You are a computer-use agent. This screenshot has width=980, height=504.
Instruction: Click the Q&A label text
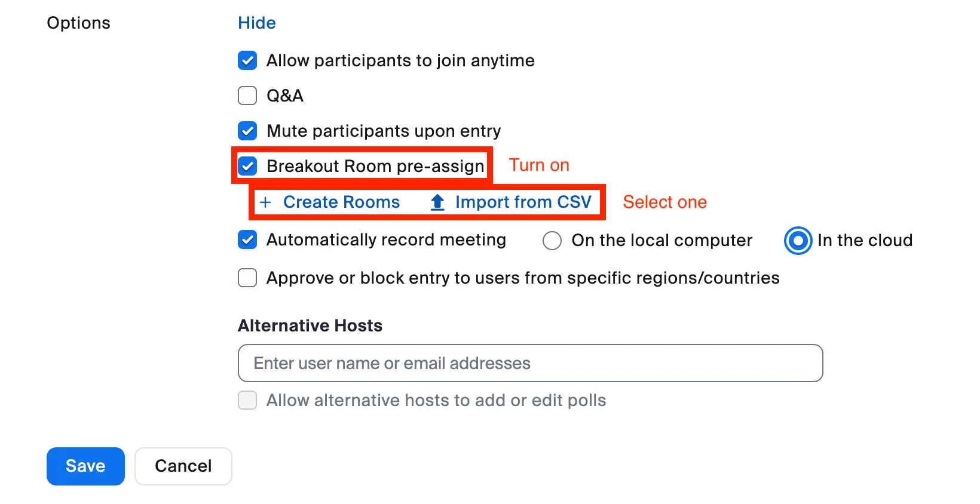click(285, 96)
